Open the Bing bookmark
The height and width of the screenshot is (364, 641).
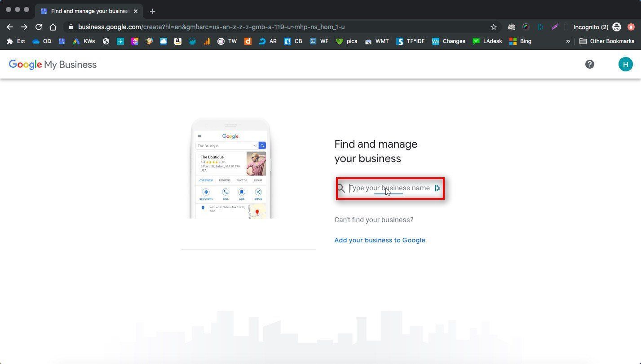point(520,41)
